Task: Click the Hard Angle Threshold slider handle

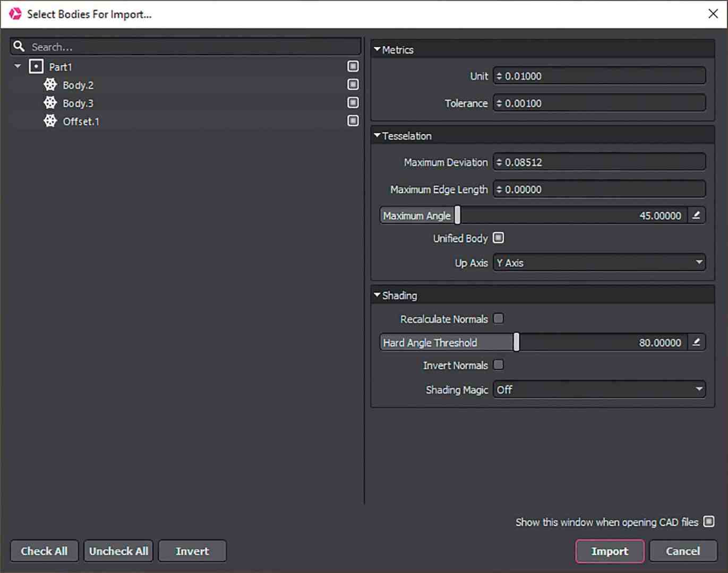Action: pos(516,342)
